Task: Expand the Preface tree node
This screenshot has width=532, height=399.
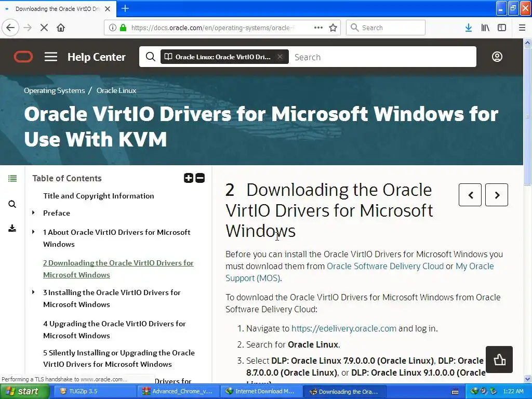Action: click(x=33, y=212)
